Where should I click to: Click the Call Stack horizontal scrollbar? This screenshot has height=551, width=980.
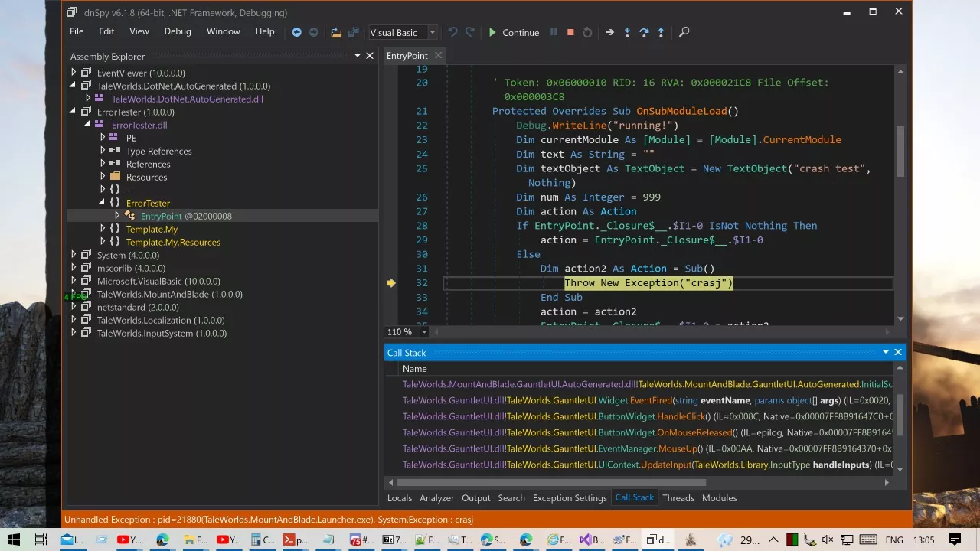[x=550, y=482]
